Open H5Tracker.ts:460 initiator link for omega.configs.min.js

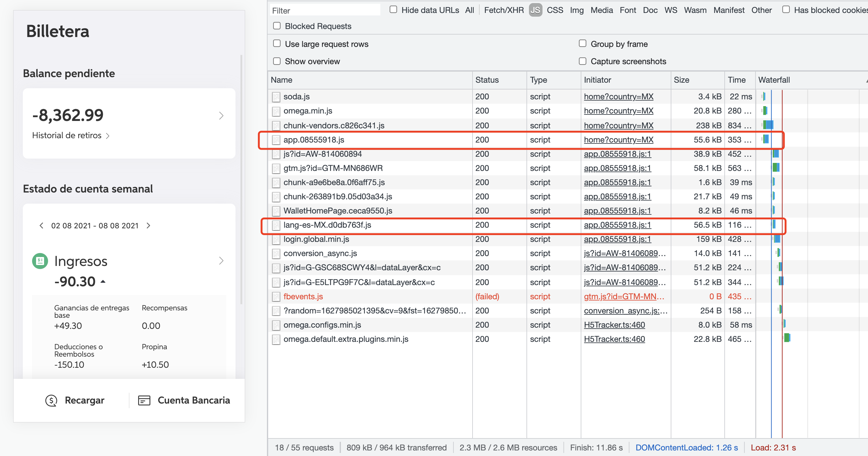[x=614, y=325]
